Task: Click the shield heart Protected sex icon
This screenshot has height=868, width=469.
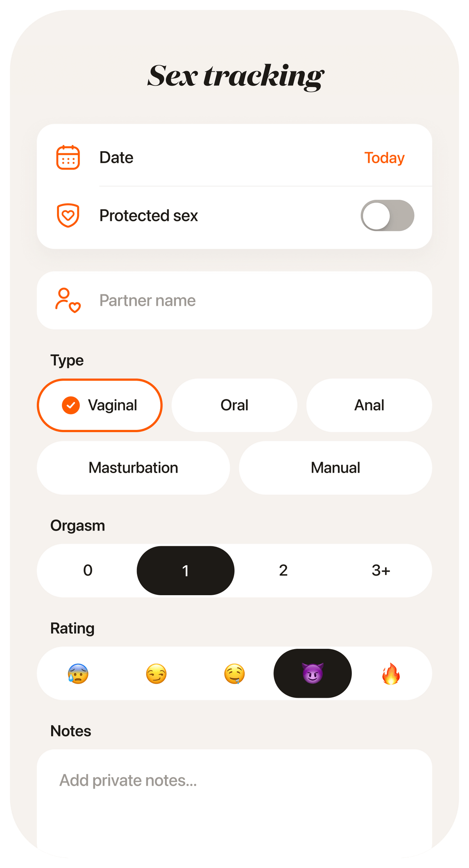Action: click(x=68, y=215)
